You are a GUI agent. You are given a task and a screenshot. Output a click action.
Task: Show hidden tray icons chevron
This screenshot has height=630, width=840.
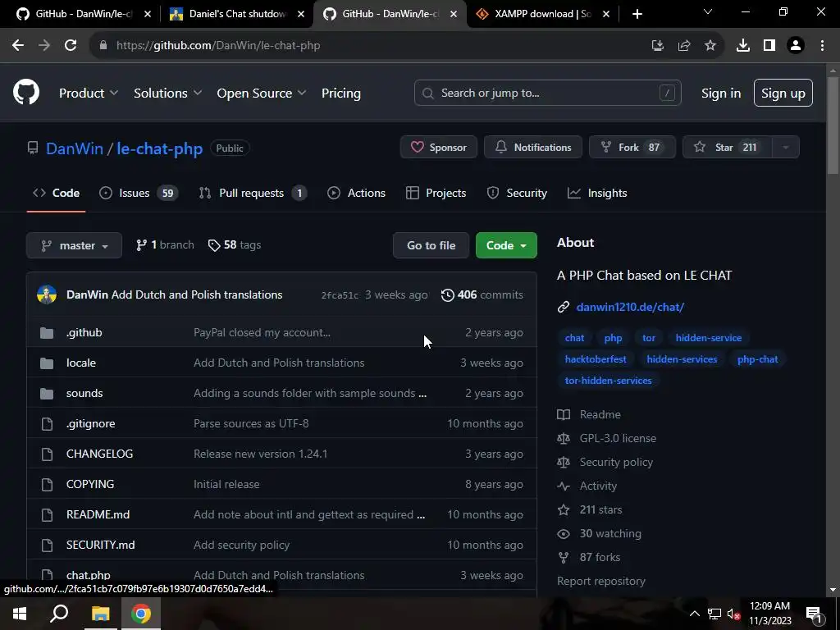[694, 614]
